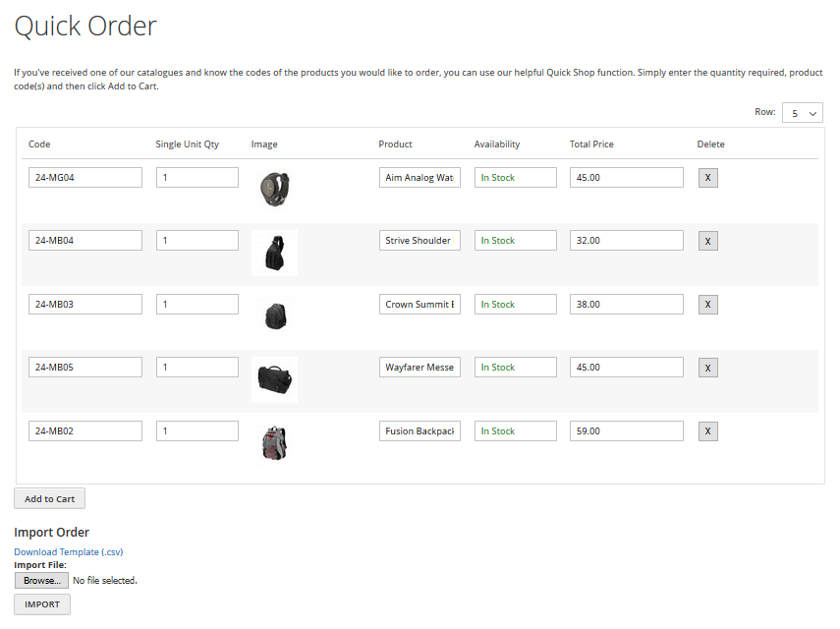This screenshot has width=840, height=629.
Task: Remove the Strive Shoulder row via X
Action: tap(707, 241)
